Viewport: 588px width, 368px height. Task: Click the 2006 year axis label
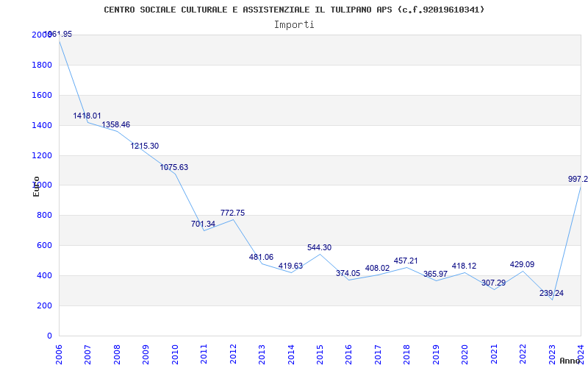59,355
